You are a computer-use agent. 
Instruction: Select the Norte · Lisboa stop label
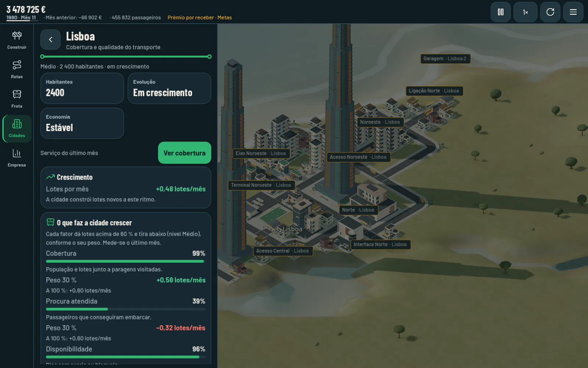(358, 210)
